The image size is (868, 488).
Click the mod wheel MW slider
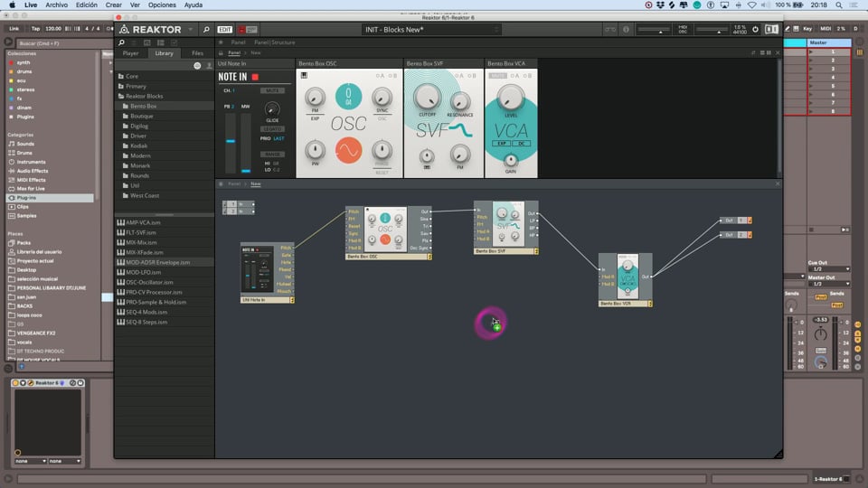246,143
